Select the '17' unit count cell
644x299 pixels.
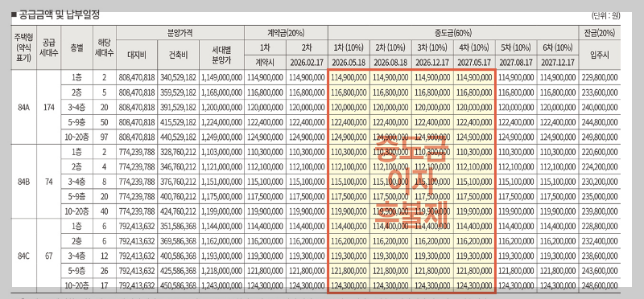105,285
